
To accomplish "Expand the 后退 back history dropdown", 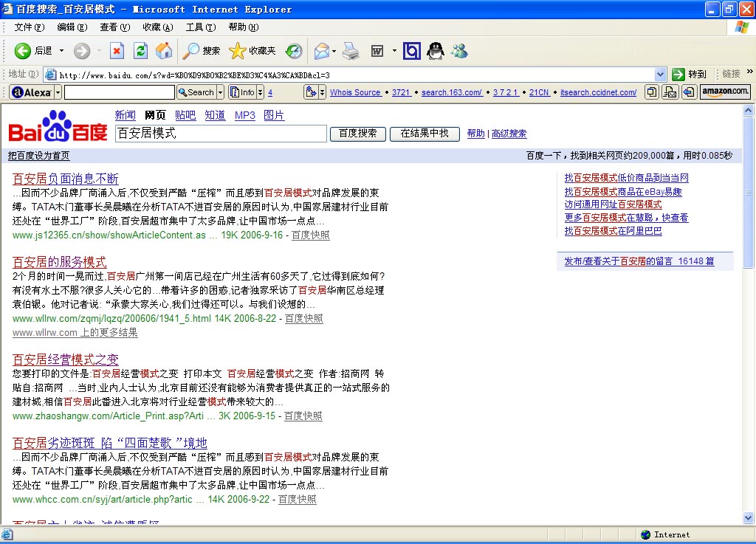I will [62, 51].
